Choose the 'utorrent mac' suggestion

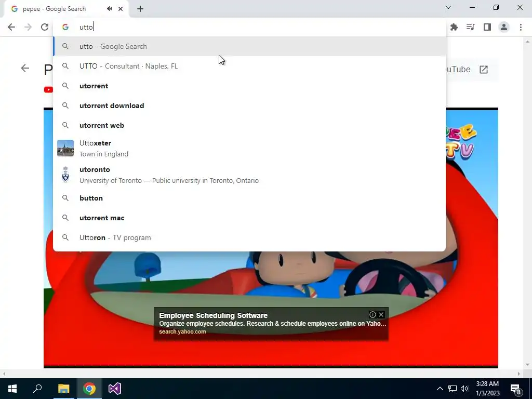click(x=249, y=218)
